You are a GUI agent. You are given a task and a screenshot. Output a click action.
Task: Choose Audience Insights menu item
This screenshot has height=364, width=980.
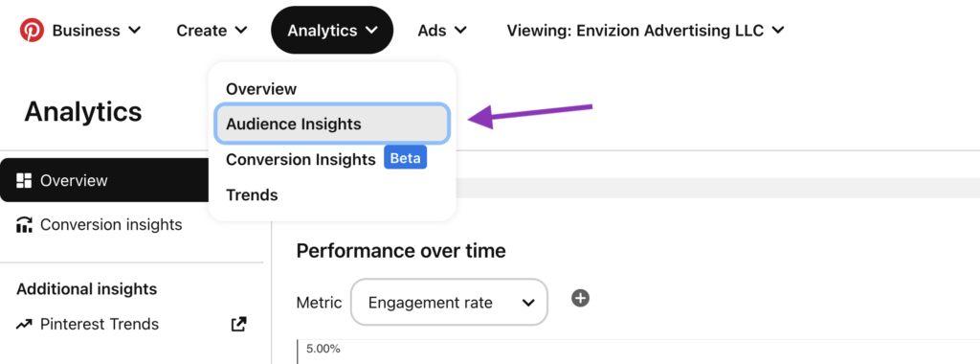(331, 124)
